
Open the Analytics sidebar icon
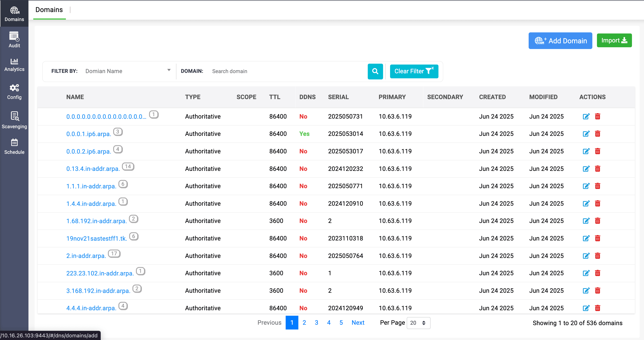pyautogui.click(x=14, y=61)
